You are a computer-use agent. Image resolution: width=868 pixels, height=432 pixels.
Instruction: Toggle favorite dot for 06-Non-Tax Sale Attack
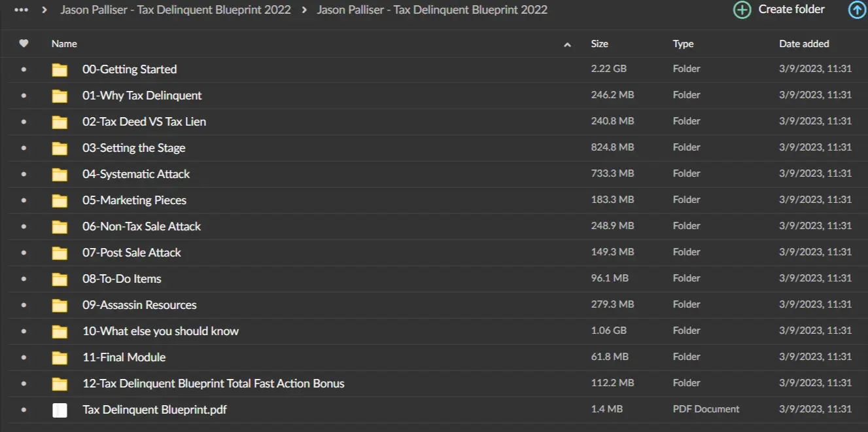[24, 226]
